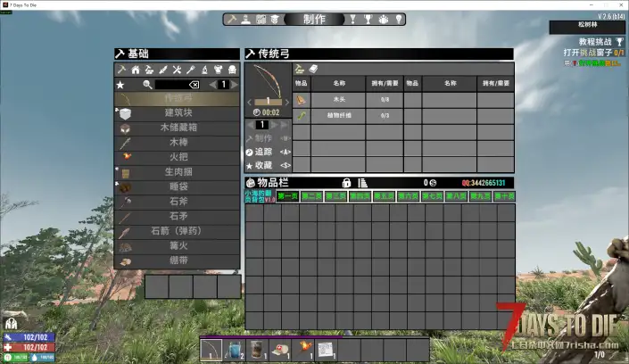Set the craft quantity to maximum

click(285, 125)
